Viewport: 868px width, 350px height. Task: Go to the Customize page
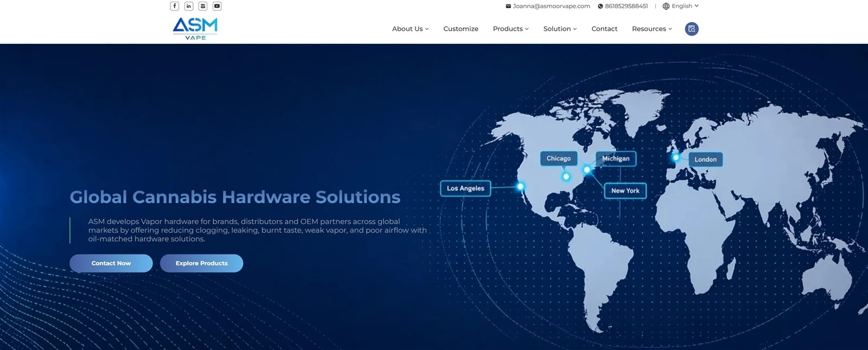pos(461,29)
